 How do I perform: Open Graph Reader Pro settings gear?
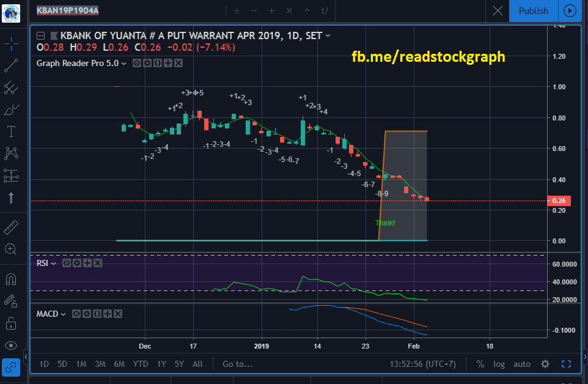click(147, 63)
